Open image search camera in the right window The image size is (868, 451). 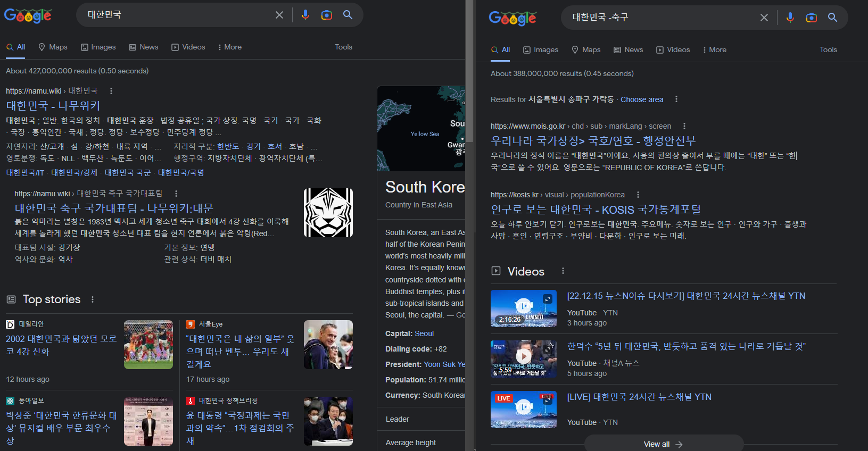811,18
